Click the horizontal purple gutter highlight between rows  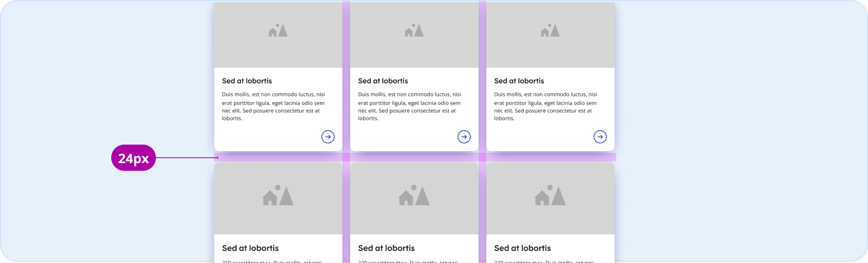(x=415, y=157)
